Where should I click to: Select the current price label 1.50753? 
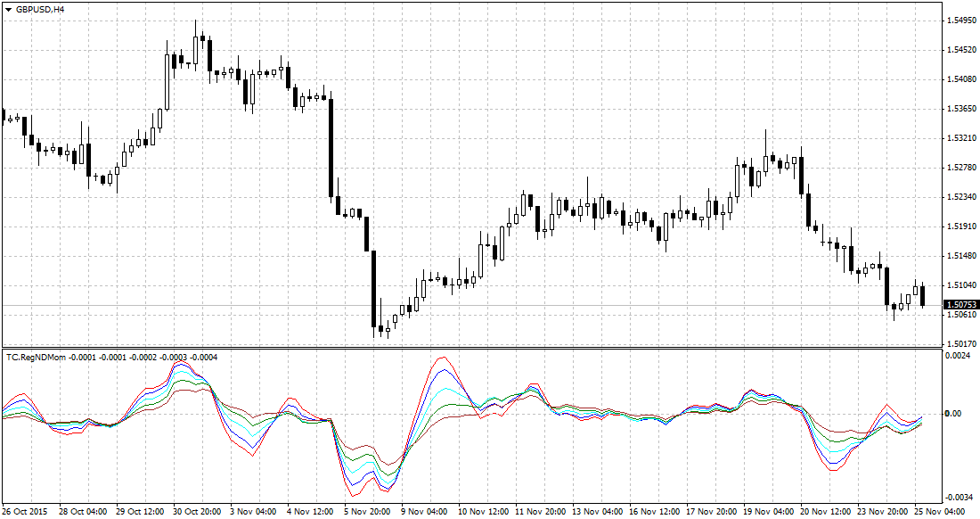tap(961, 305)
